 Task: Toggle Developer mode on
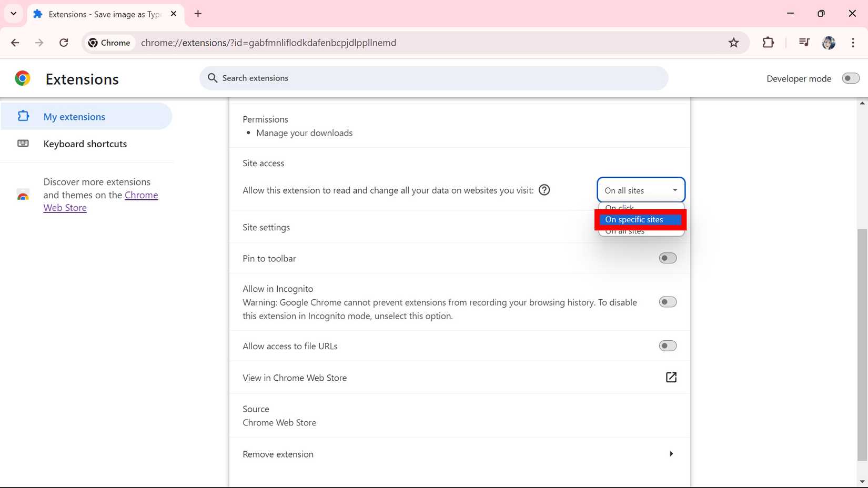(850, 78)
